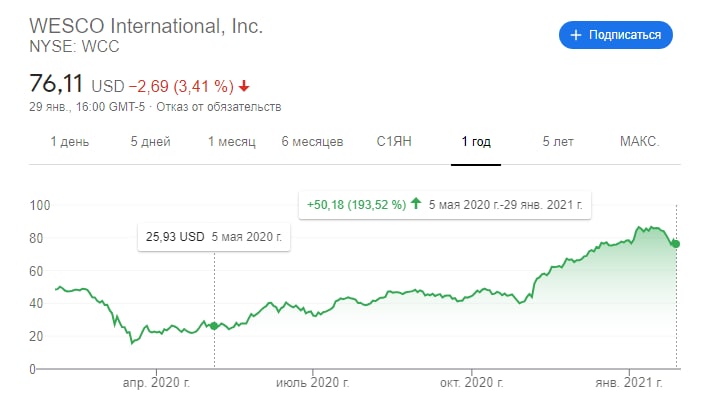
Task: Show the МАКС. full history chart
Action: coord(639,142)
